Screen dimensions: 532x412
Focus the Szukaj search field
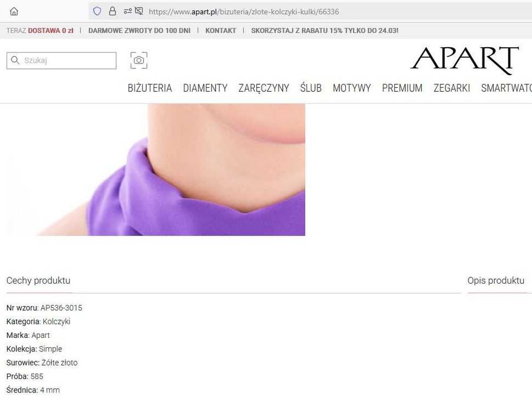point(61,60)
